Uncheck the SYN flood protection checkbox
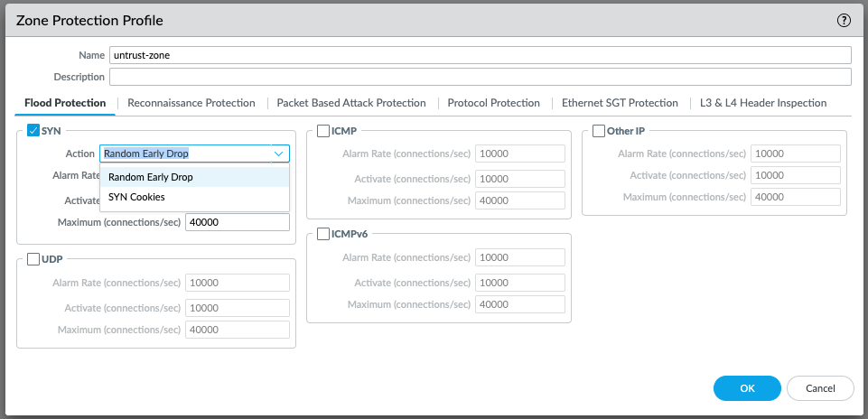Screen dimensions: 868x419 tap(33, 131)
